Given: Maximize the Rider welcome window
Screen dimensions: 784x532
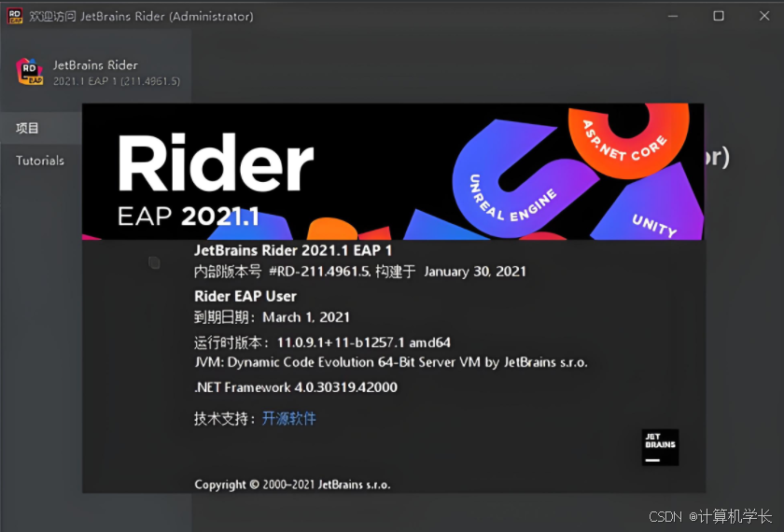Looking at the screenshot, I should click(x=719, y=16).
